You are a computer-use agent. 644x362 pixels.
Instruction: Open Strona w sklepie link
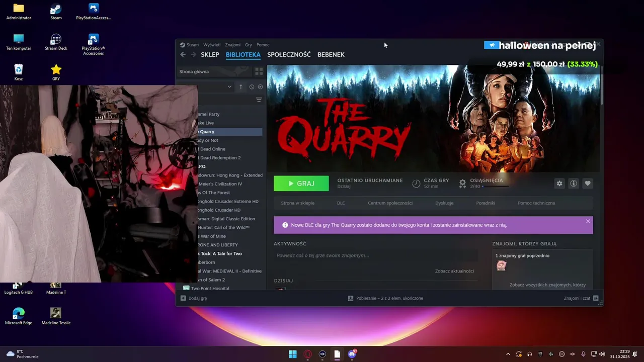point(298,203)
